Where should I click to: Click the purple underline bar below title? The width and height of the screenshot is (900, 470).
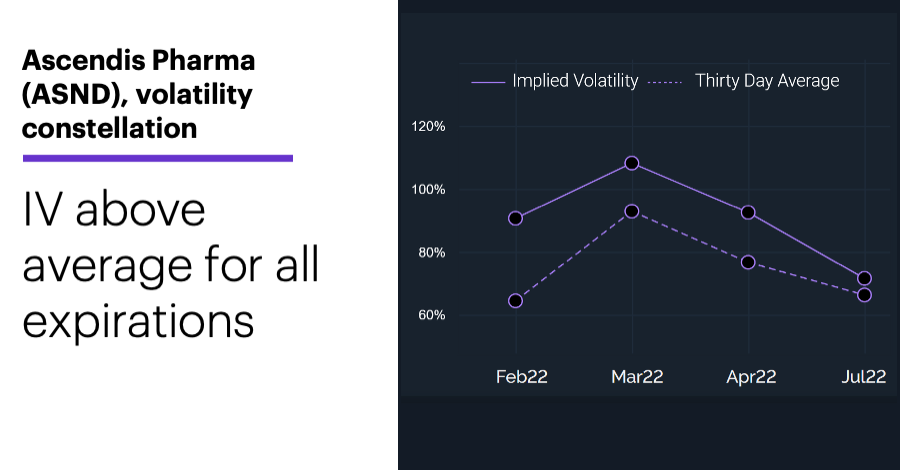pos(158,158)
